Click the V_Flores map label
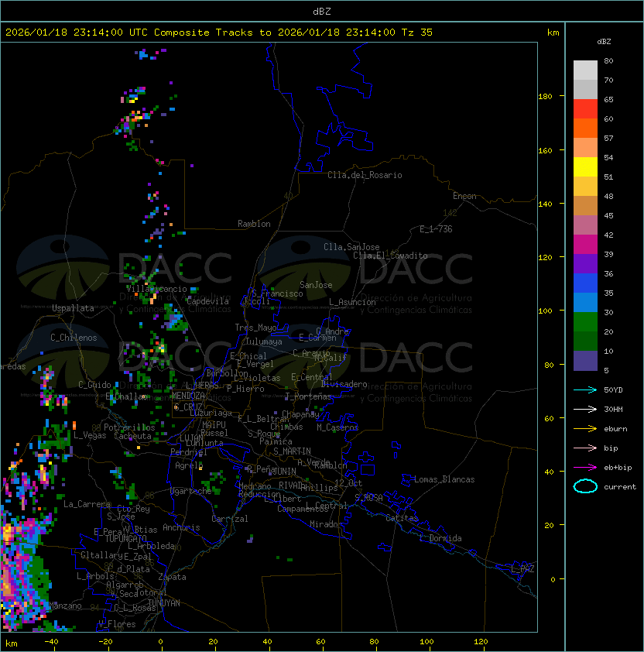 [117, 624]
